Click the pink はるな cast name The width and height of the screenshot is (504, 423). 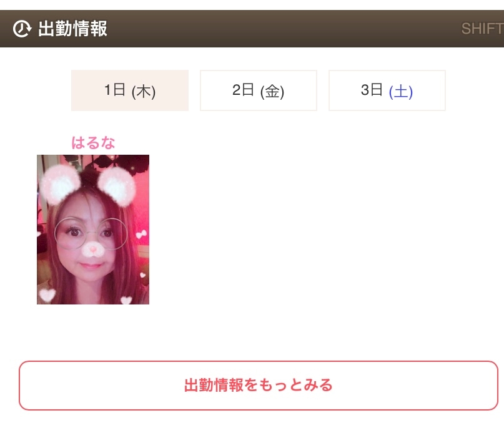(93, 143)
